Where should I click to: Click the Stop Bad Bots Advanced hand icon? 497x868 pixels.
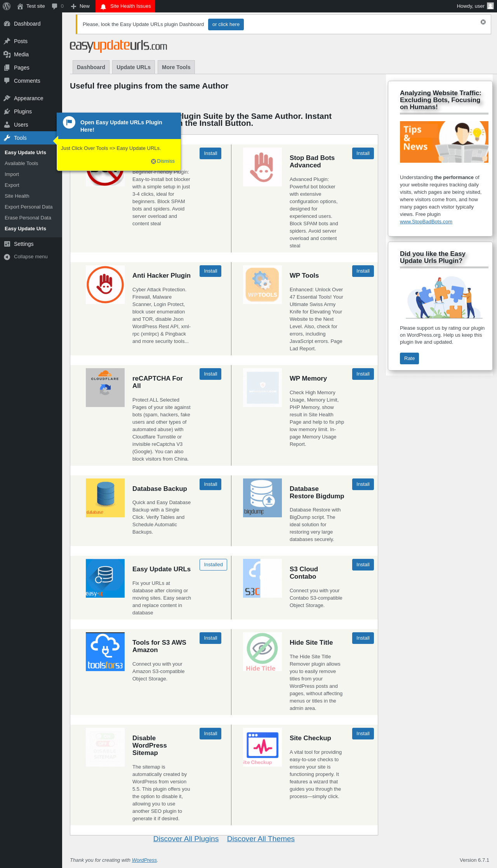[262, 167]
